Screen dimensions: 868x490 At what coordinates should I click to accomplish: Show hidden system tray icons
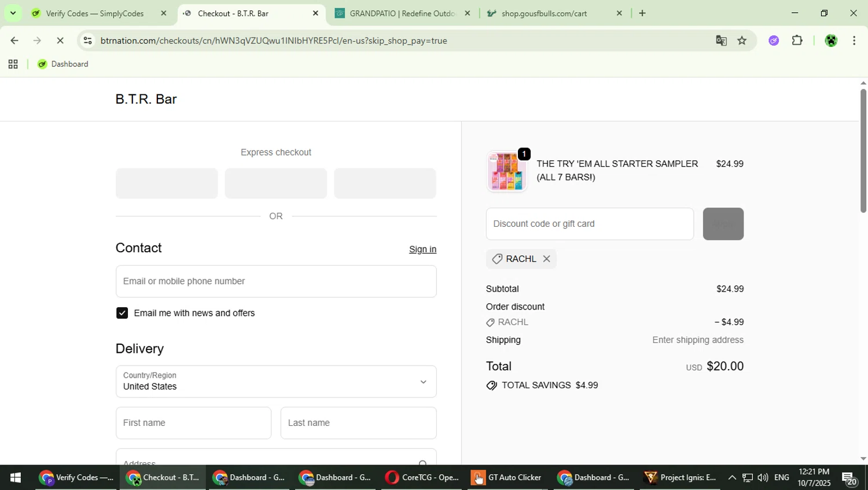click(x=732, y=478)
